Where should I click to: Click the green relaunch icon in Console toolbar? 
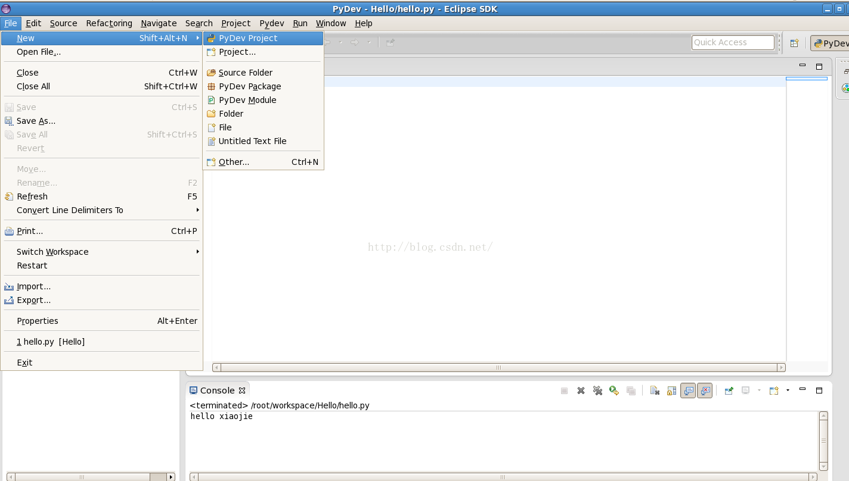(613, 391)
